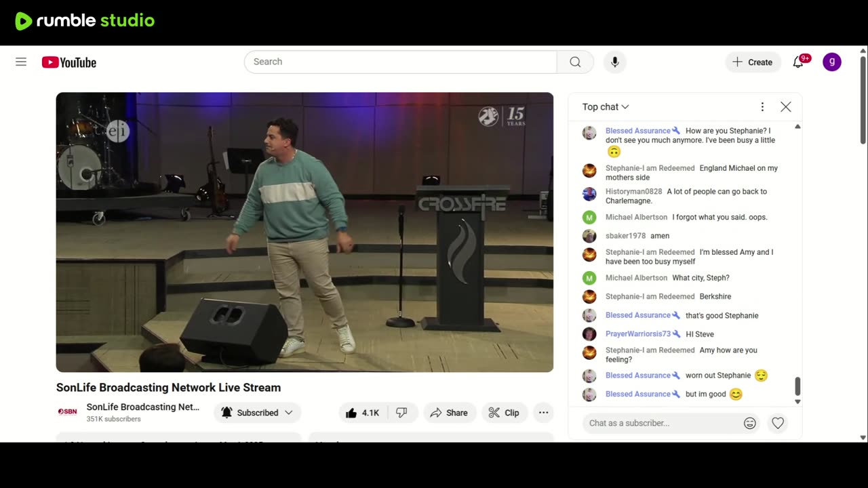
Task: Click sbaker1978 avatar in chat
Action: (589, 236)
